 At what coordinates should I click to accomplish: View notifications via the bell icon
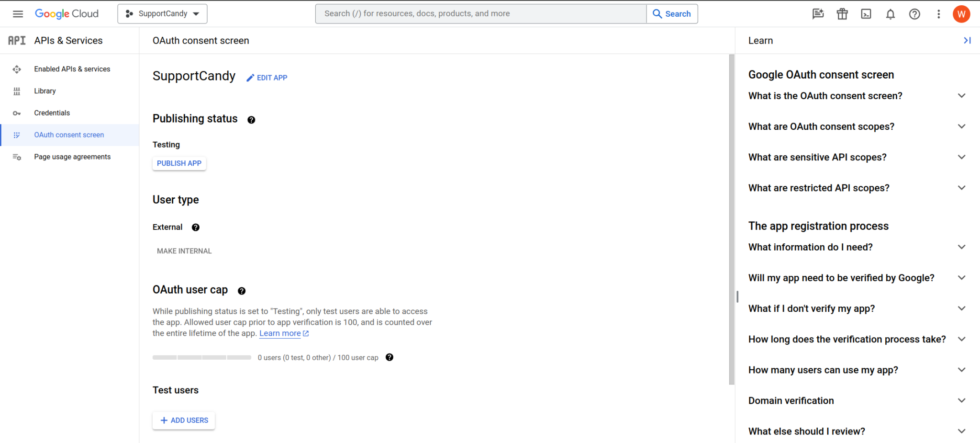[890, 14]
